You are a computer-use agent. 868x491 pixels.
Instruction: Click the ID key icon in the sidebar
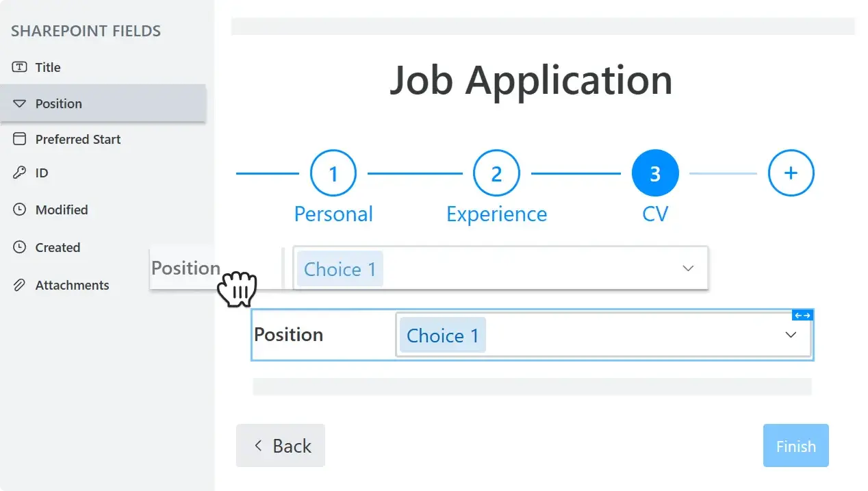19,173
